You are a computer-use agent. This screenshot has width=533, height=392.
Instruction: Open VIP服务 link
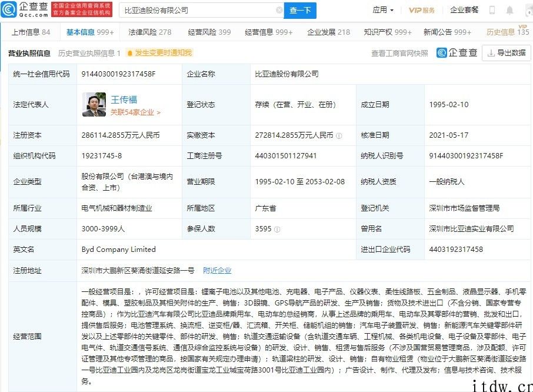[x=421, y=10]
